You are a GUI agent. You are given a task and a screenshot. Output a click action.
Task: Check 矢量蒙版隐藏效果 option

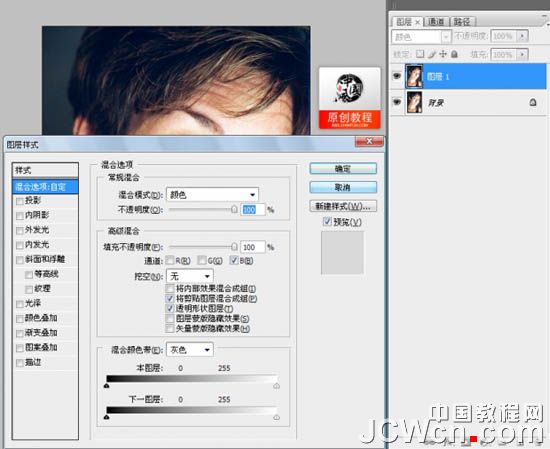(170, 329)
